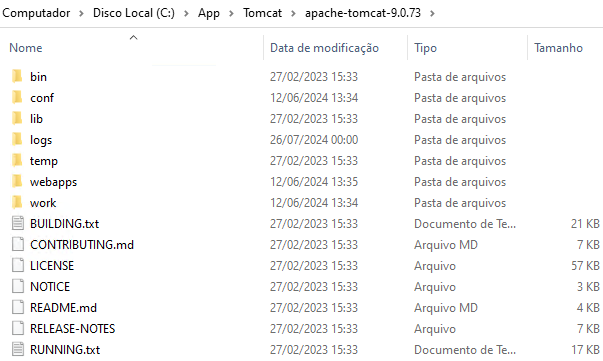Expand breadcrumb arrow after App
The width and height of the screenshot is (603, 361).
tap(231, 13)
